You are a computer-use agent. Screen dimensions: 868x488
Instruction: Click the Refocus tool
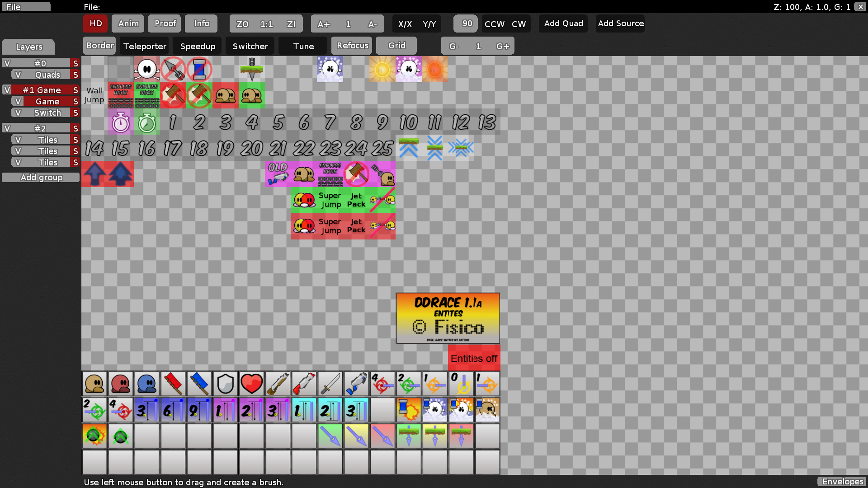(352, 45)
